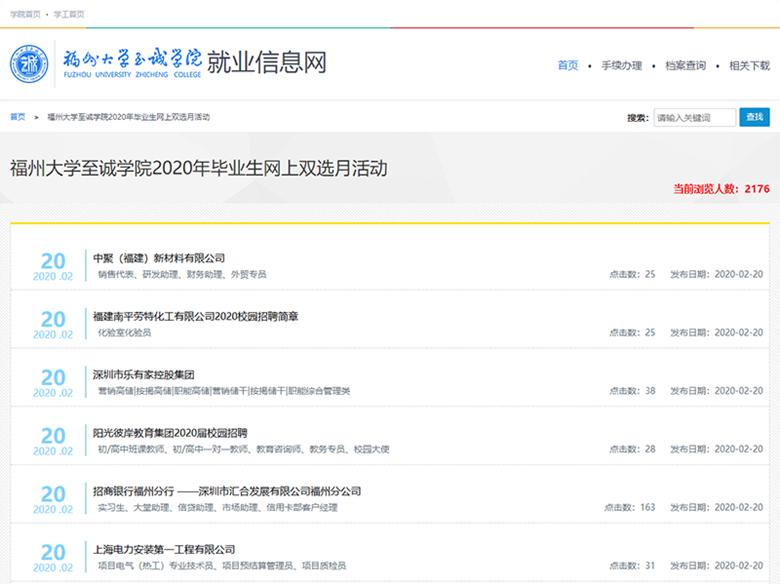Screen dimensions: 780x584
Task: Open the 学工首页 link at top
Action: point(69,14)
